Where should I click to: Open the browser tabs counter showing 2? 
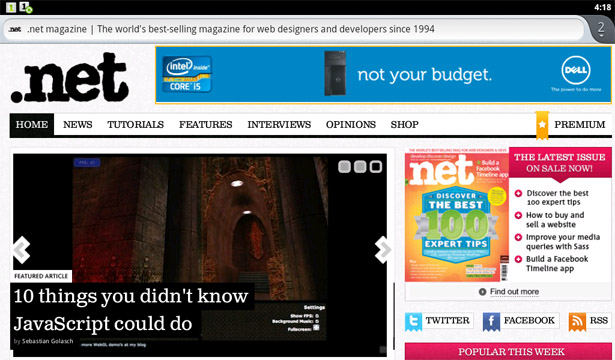[601, 28]
